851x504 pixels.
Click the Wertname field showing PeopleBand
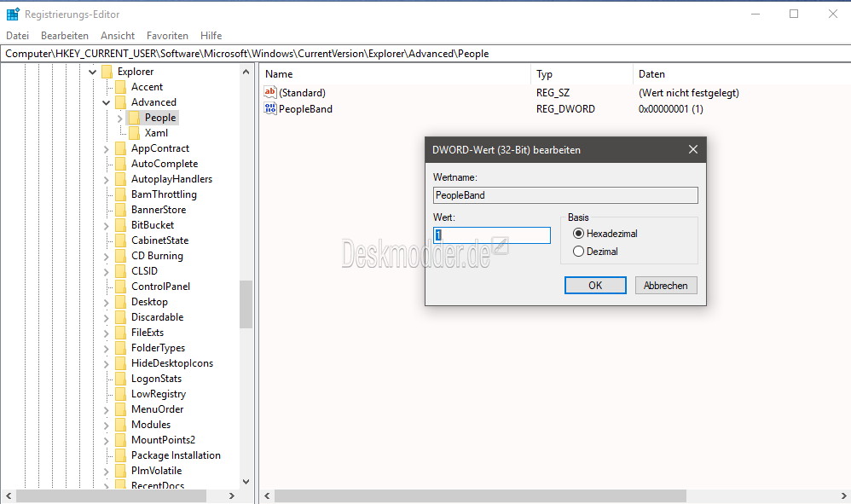[x=565, y=195]
